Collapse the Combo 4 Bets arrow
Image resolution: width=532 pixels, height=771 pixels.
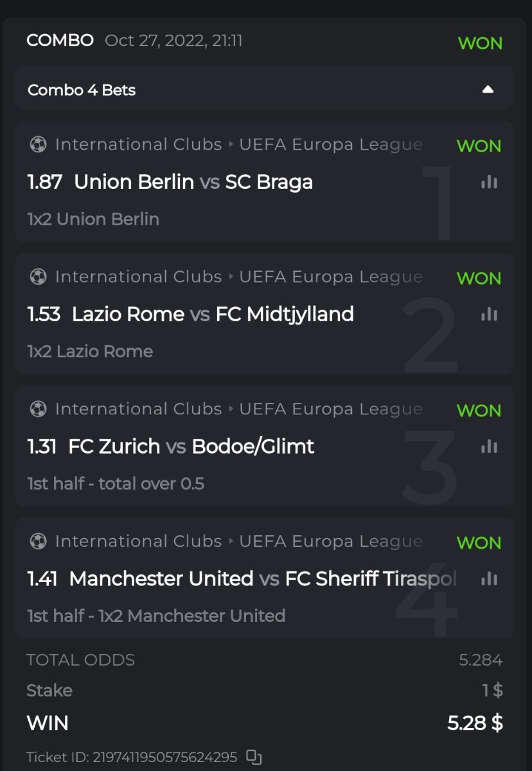pyautogui.click(x=488, y=90)
